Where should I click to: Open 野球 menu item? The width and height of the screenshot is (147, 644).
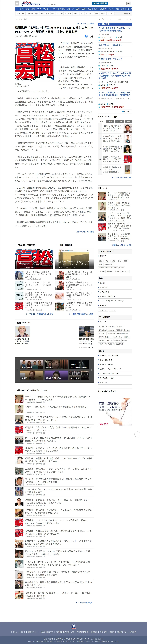pos(33,9)
